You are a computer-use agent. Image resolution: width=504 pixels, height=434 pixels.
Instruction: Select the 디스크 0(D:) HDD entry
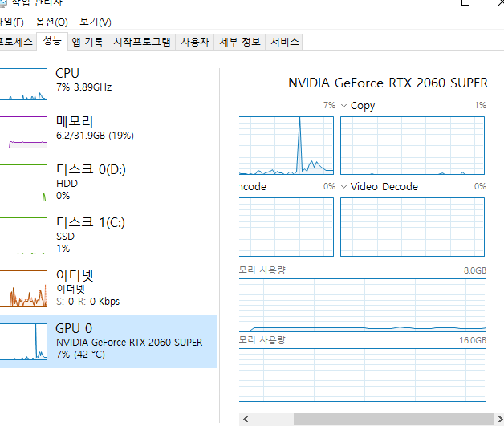(x=108, y=182)
